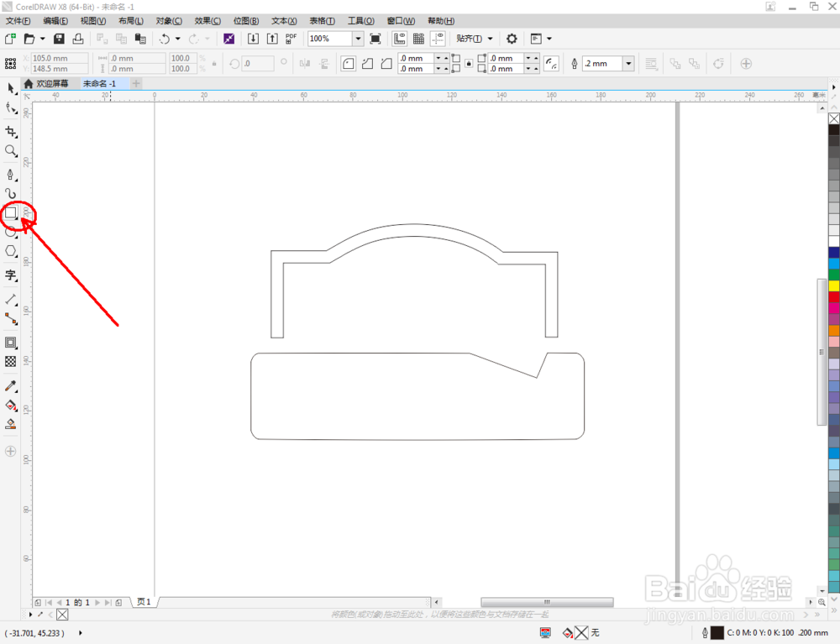The height and width of the screenshot is (644, 840).
Task: Toggle scalloped corner style
Action: click(x=368, y=64)
